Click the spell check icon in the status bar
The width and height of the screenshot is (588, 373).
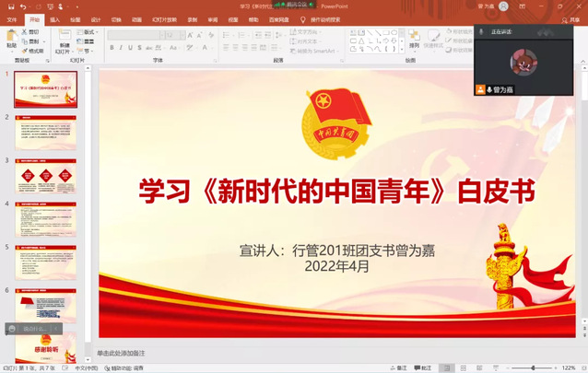point(65,368)
